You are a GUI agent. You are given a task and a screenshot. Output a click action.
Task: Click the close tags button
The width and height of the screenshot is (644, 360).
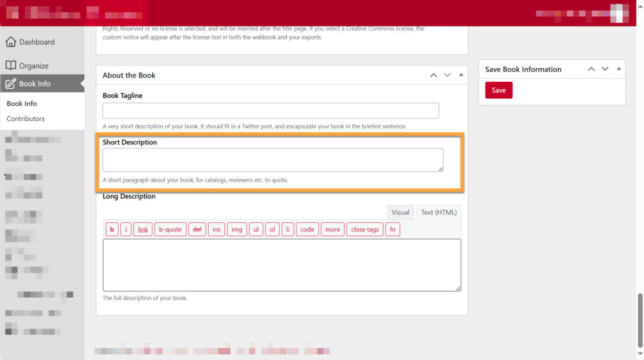[x=365, y=230]
